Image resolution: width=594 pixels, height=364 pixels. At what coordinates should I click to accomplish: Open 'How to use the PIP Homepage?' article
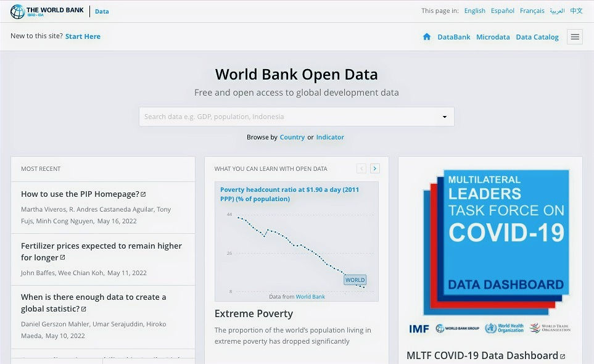(x=80, y=194)
